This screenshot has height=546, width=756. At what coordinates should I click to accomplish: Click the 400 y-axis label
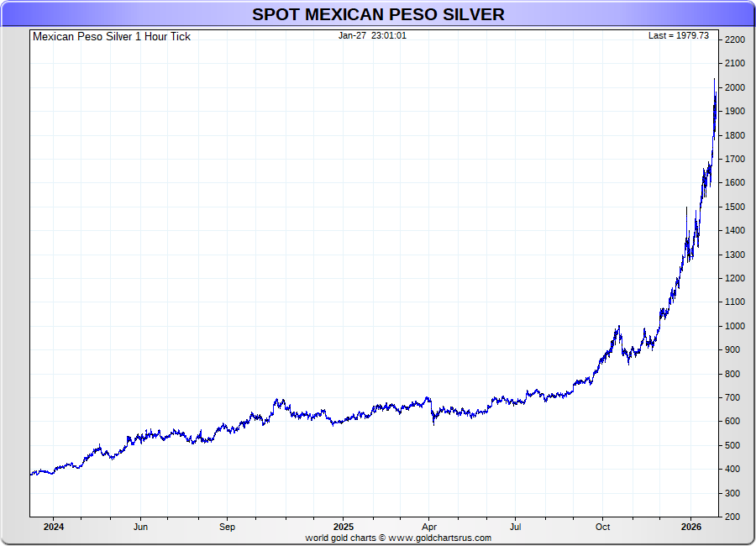point(732,469)
